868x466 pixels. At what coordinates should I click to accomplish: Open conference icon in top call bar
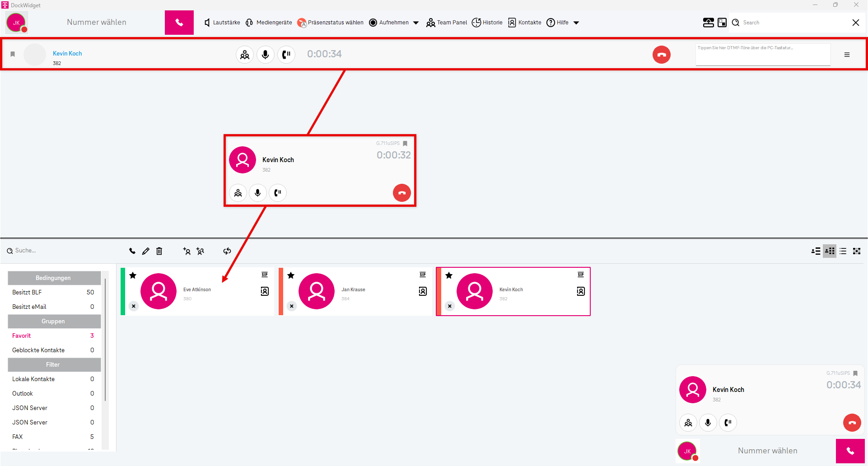245,55
